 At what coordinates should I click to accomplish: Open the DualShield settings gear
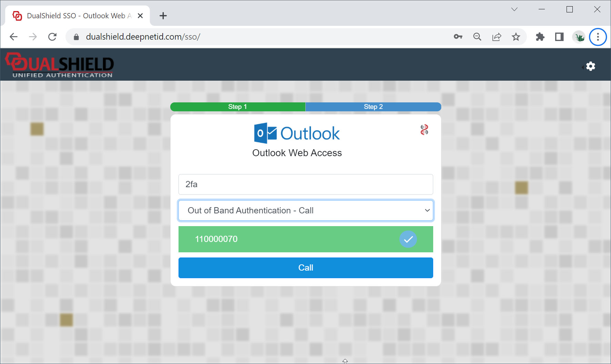tap(590, 66)
